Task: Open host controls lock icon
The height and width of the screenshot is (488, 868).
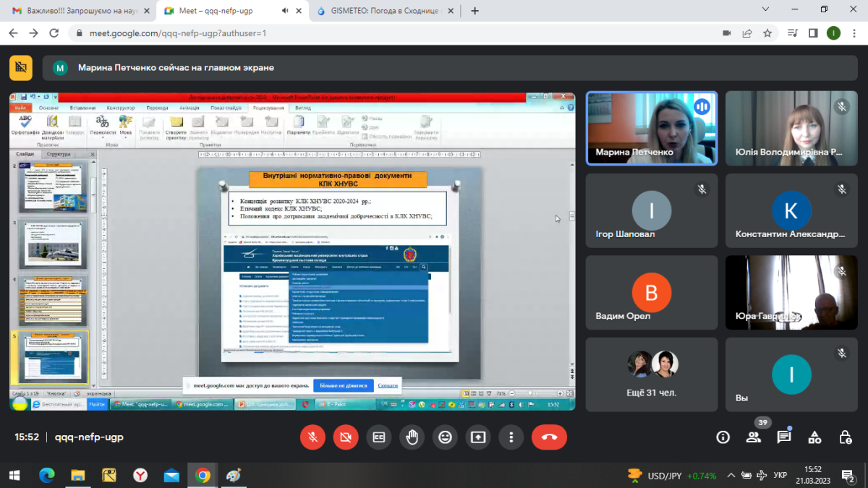Action: [x=845, y=437]
